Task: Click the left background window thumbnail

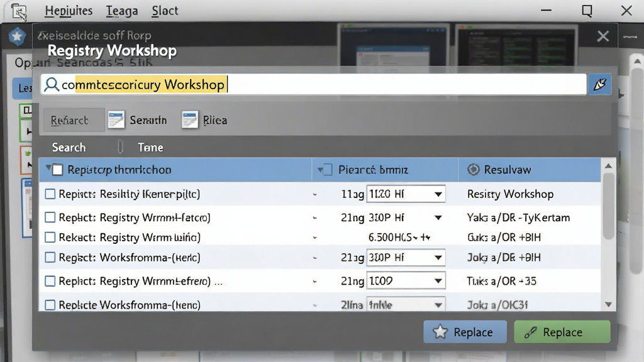Action: pos(393,45)
